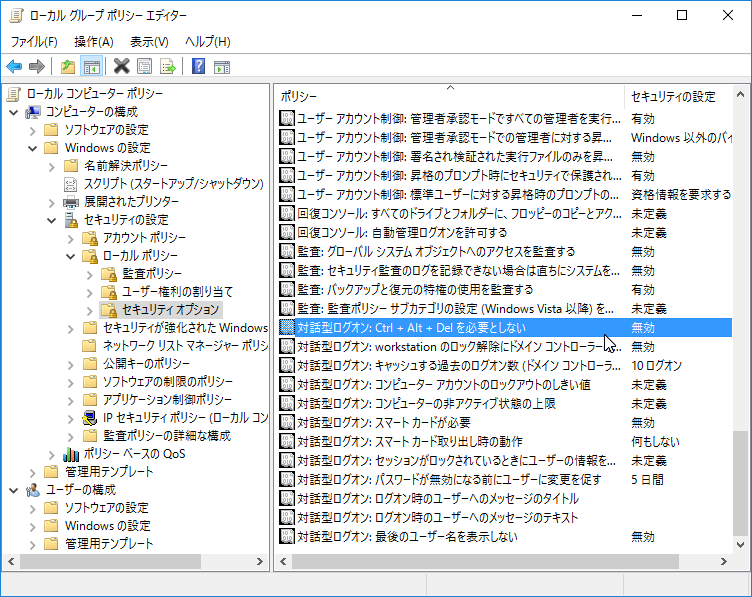
Task: Click policy icon for 回復コンソール: 自動管理ログオンを許可する
Action: point(287,233)
